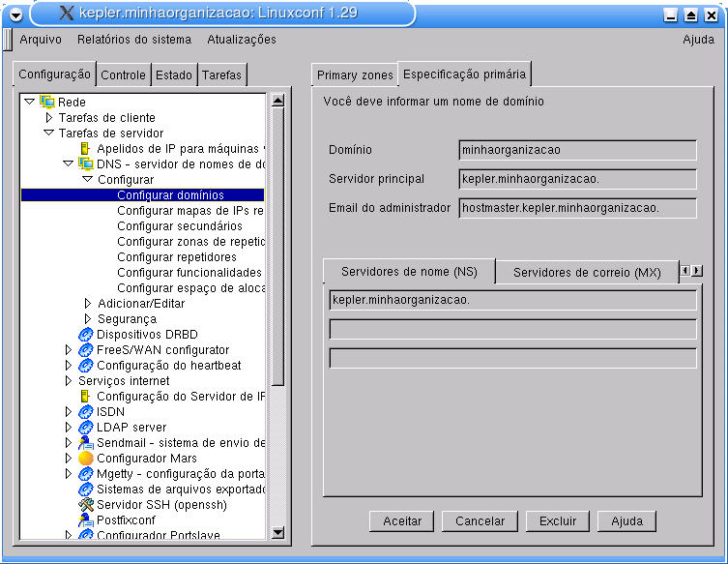This screenshot has width=728, height=564.
Task: Click the Apelidos de IP server icon
Action: [x=85, y=149]
